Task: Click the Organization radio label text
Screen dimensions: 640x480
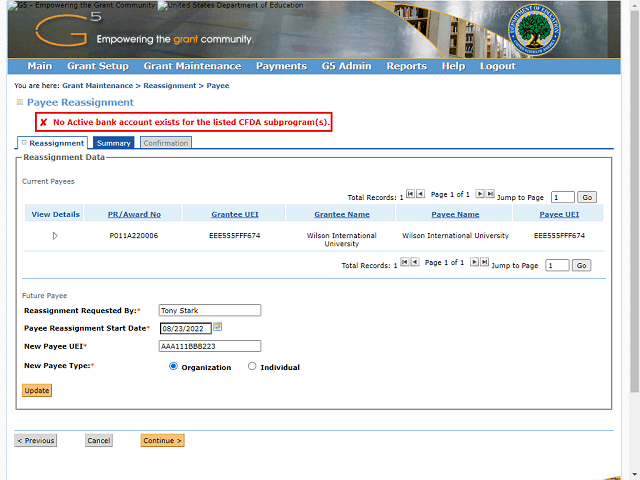Action: 206,367
